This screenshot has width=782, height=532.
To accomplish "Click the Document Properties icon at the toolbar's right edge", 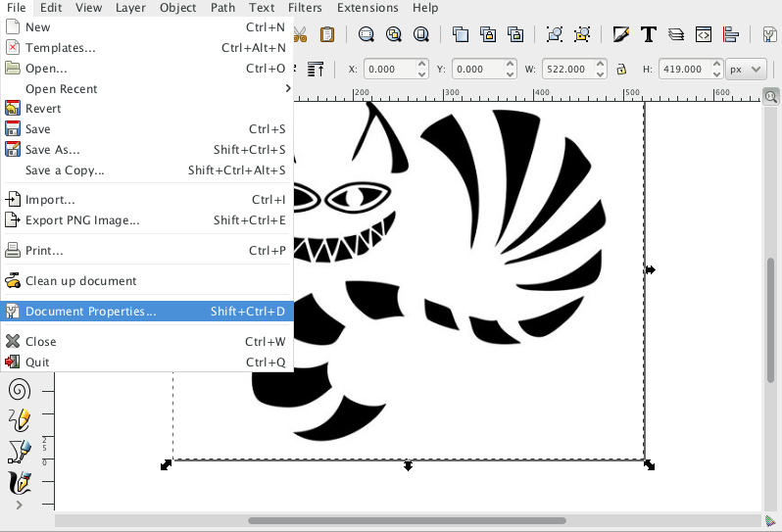I will pos(769,34).
